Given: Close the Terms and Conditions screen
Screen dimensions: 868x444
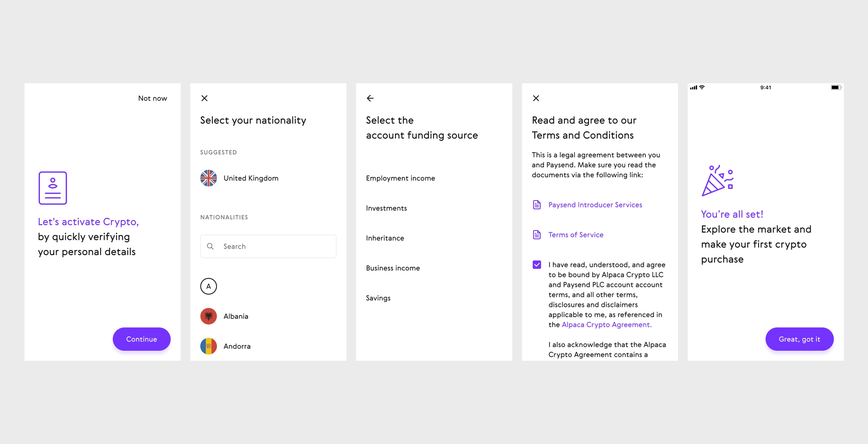Looking at the screenshot, I should click(x=536, y=98).
